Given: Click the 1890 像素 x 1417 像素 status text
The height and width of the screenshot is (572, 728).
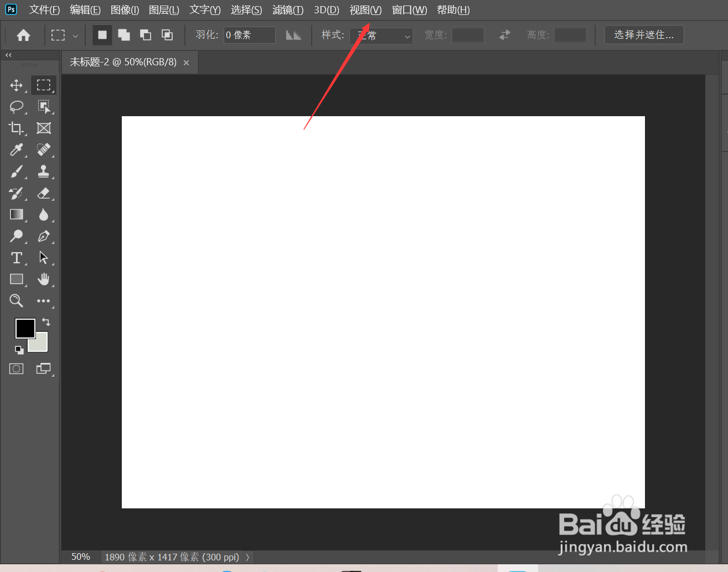Looking at the screenshot, I should click(172, 557).
